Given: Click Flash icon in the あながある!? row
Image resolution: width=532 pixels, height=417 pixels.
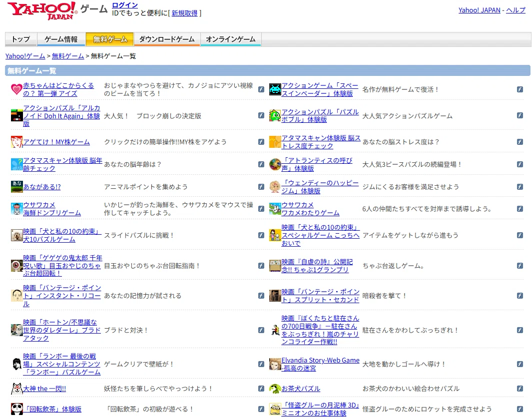Looking at the screenshot, I should click(261, 187).
